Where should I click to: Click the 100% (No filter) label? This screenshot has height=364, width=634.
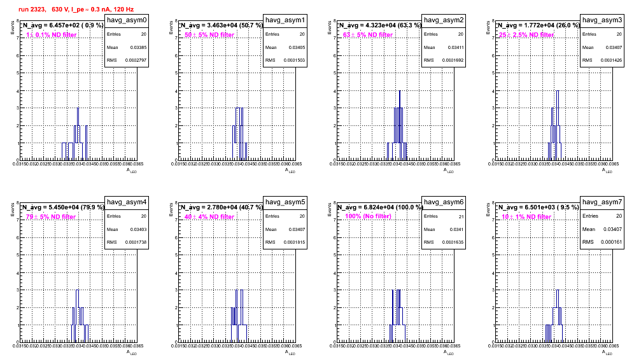click(368, 216)
